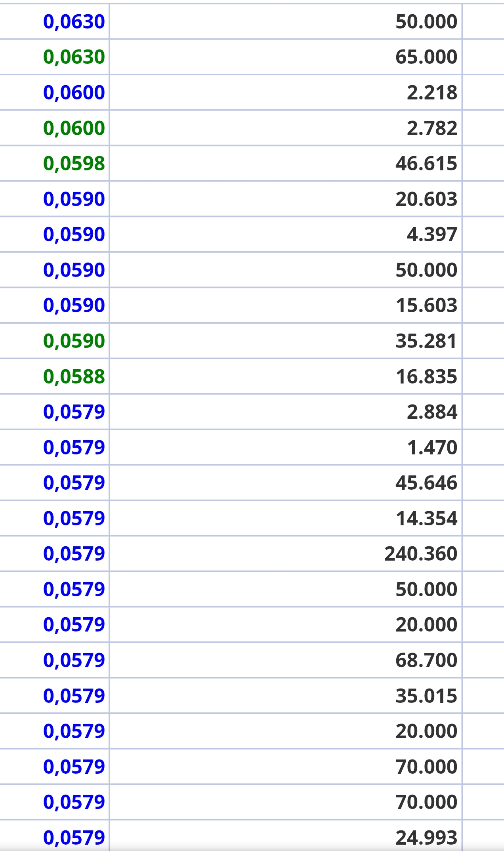Image resolution: width=504 pixels, height=851 pixels.
Task: Select the 45.646 volume cell
Action: [426, 483]
